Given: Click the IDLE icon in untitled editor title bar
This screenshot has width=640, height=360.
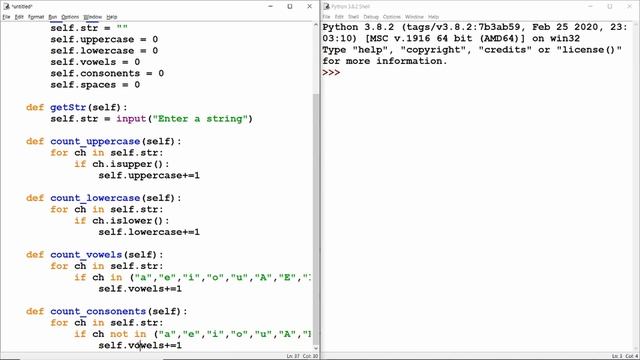Looking at the screenshot, I should pyautogui.click(x=6, y=7).
